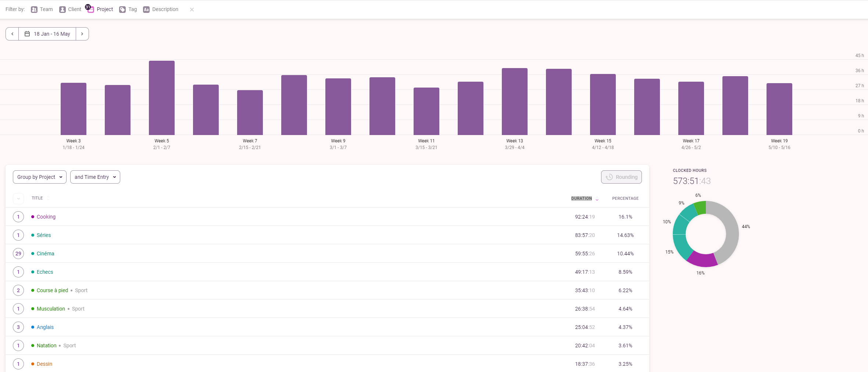Click the Rounding button
The width and height of the screenshot is (868, 372).
pos(621,177)
